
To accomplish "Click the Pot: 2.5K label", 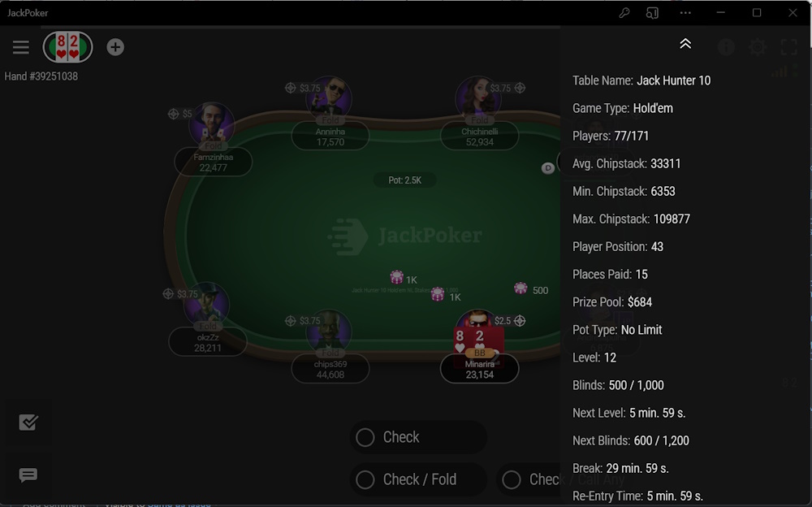I will pyautogui.click(x=405, y=180).
